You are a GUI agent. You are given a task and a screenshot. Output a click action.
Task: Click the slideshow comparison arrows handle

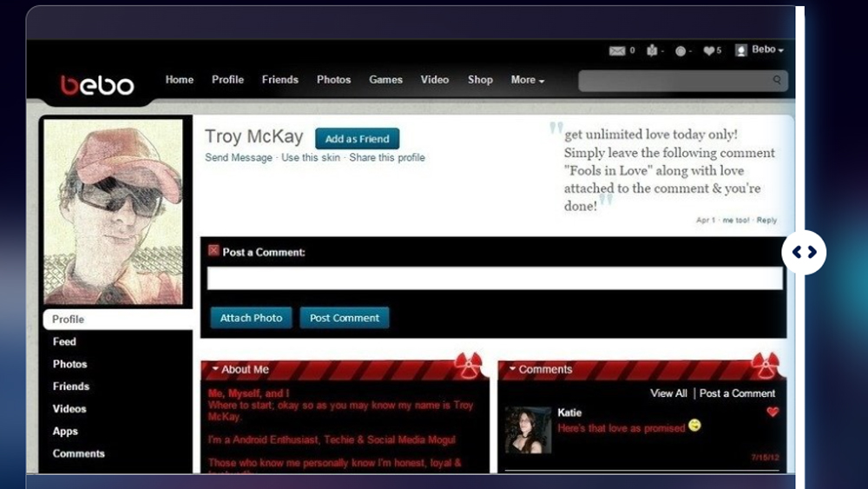804,253
